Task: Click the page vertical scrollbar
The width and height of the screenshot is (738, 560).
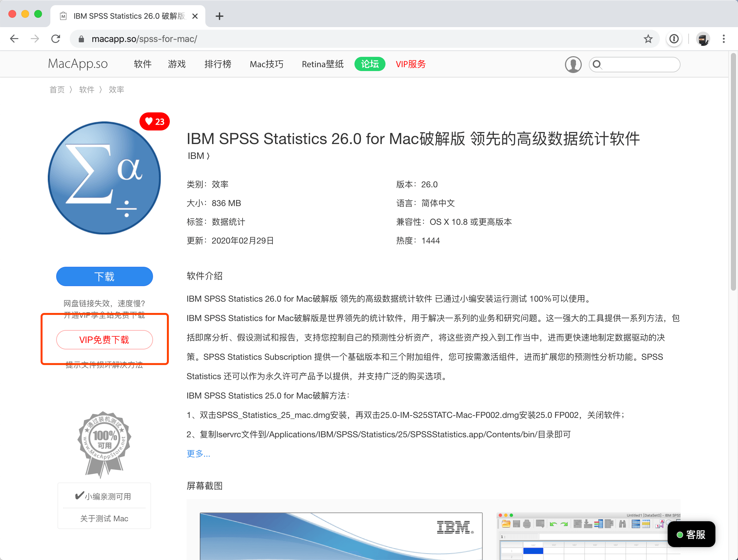Action: pos(733,171)
